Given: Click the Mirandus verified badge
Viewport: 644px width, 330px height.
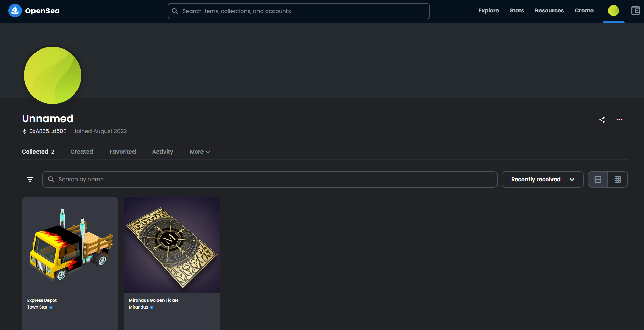Looking at the screenshot, I should [152, 307].
